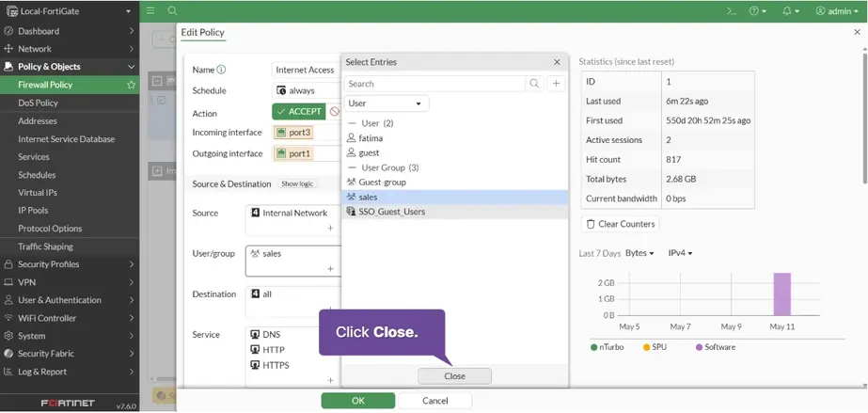Select SSO_Guest_Users entry

454,212
